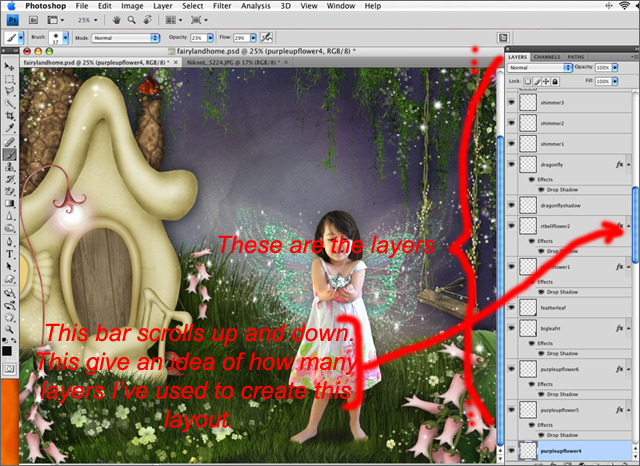Toggle visibility of dragonflyshadow layer

pos(511,203)
